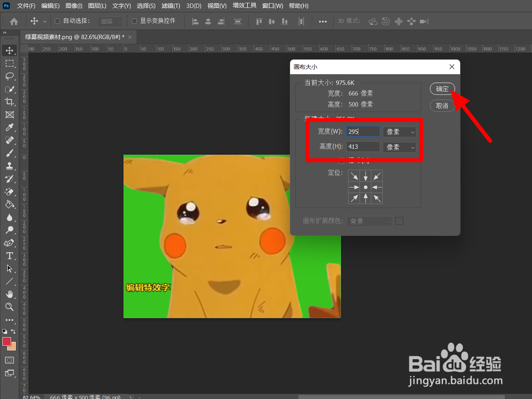The height and width of the screenshot is (399, 532).
Task: Open the red foreground color swatch
Action: click(6, 341)
